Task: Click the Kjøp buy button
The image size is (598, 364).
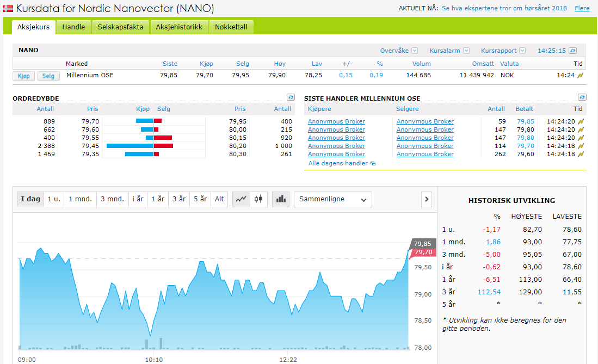Action: click(23, 76)
